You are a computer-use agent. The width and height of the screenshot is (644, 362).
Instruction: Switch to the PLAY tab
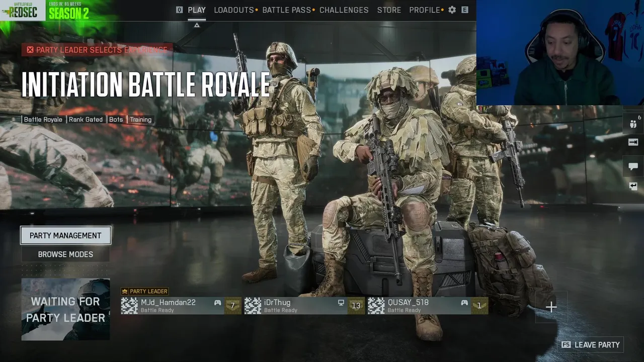[x=197, y=10]
